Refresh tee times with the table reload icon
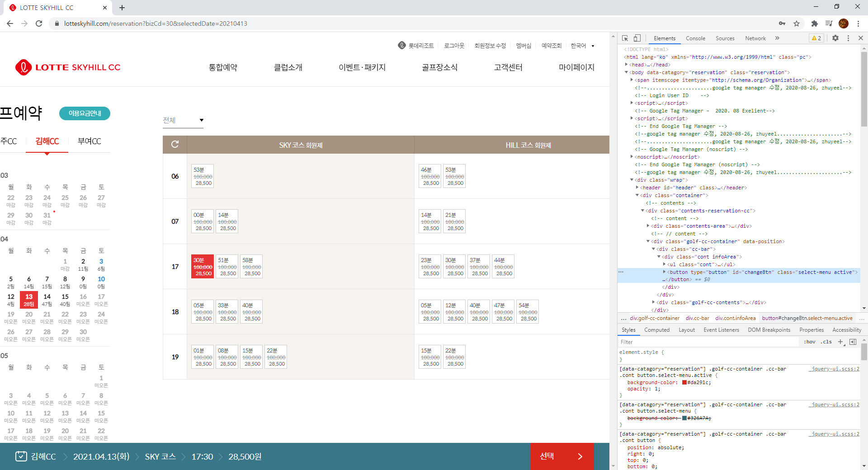The height and width of the screenshot is (470, 868). pyautogui.click(x=175, y=144)
